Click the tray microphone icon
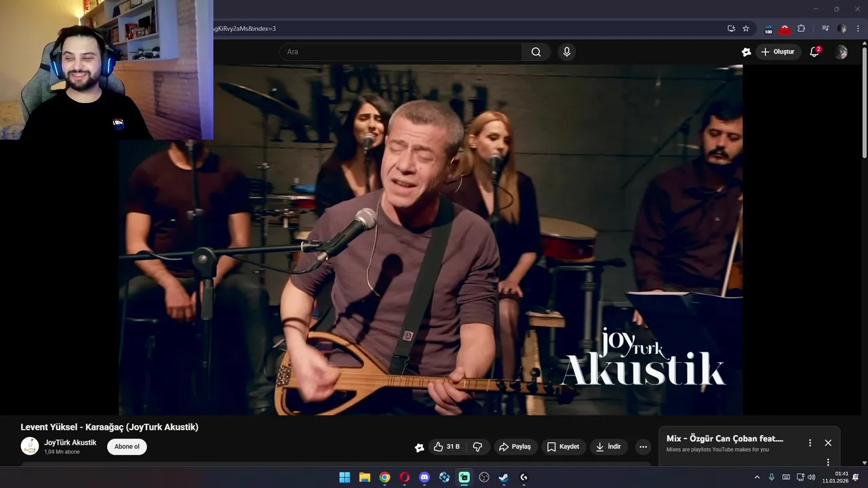Image resolution: width=868 pixels, height=488 pixels. tap(772, 477)
